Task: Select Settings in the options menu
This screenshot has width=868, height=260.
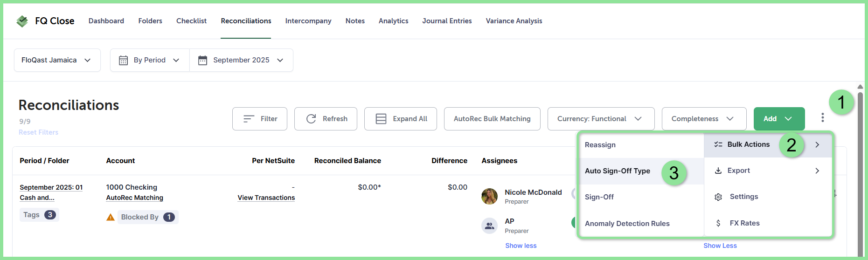Action: tap(768, 197)
